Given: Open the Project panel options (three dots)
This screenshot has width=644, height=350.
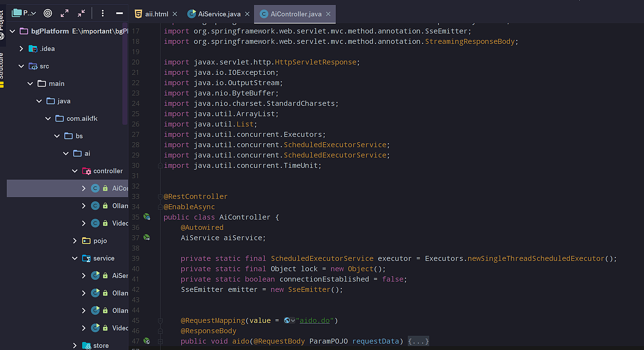Looking at the screenshot, I should click(x=103, y=14).
